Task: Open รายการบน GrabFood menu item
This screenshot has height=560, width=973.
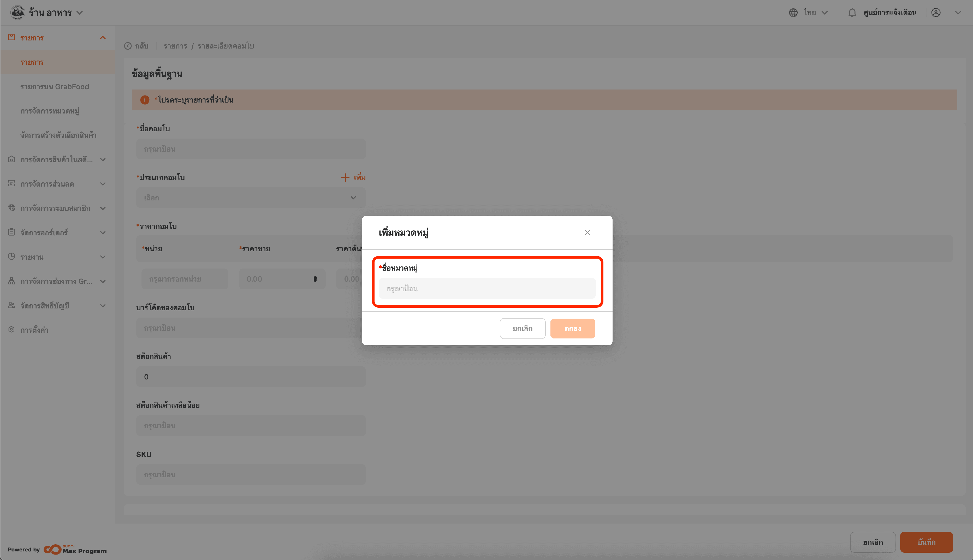Action: click(55, 87)
